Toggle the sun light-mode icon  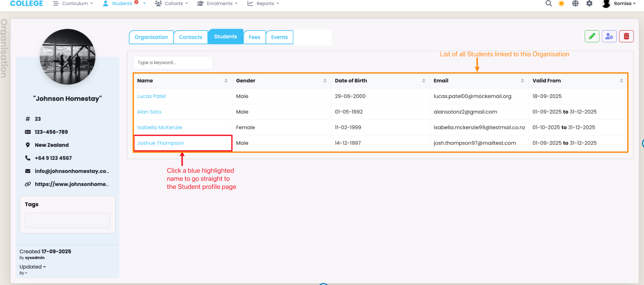pos(561,3)
